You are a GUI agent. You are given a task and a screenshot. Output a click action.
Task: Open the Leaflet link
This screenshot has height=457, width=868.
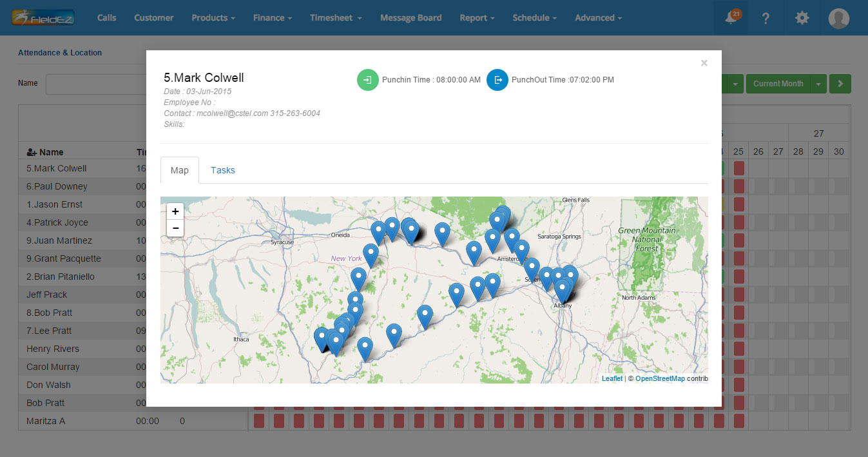[x=612, y=378]
